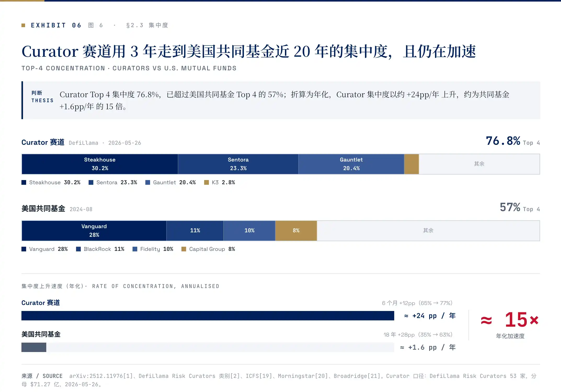Click the K3 legend color swatch

pyautogui.click(x=207, y=182)
